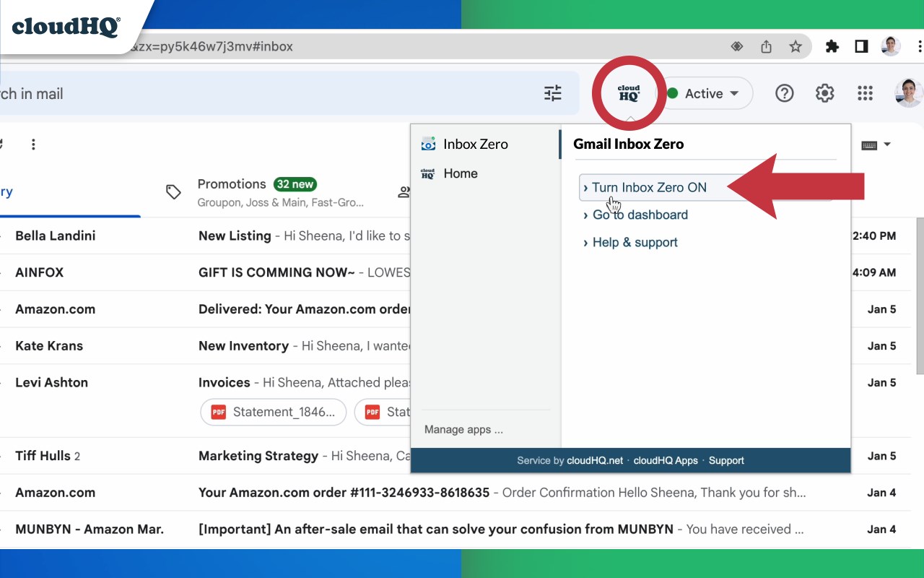
Task: Click the Promotions tag icon
Action: (x=173, y=192)
